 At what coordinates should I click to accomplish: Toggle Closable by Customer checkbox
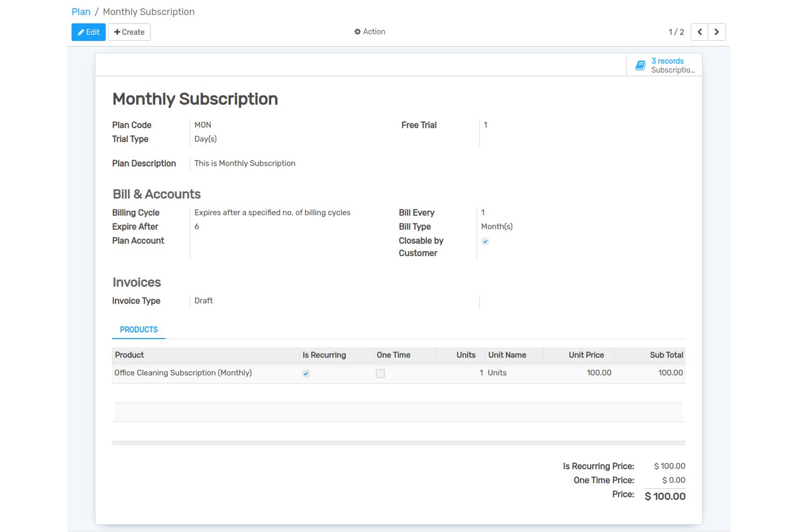tap(485, 241)
